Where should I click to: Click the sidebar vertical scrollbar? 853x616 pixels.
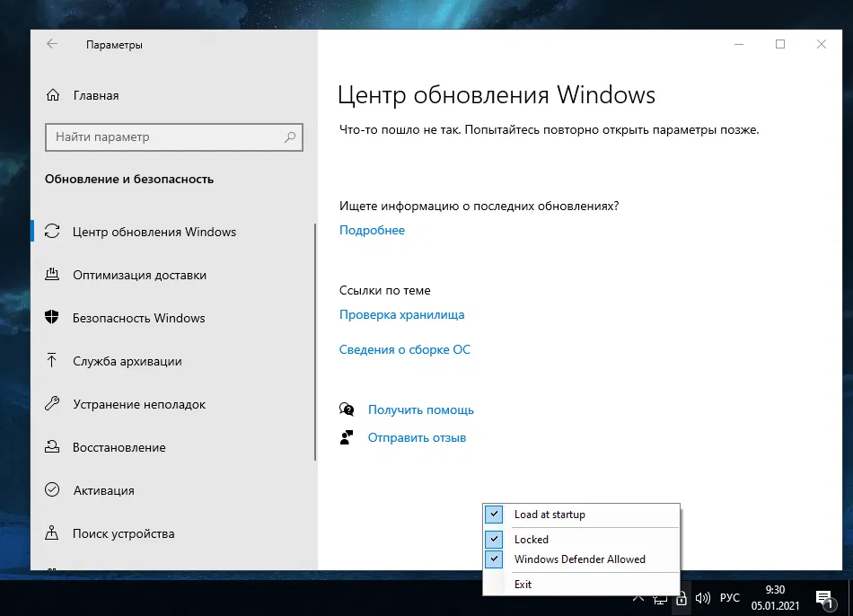coord(315,342)
